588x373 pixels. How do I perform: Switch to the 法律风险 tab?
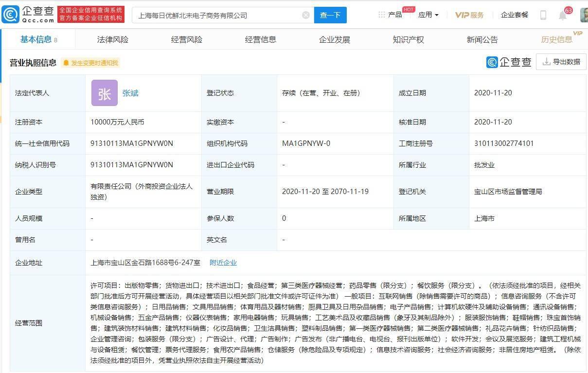(x=113, y=39)
